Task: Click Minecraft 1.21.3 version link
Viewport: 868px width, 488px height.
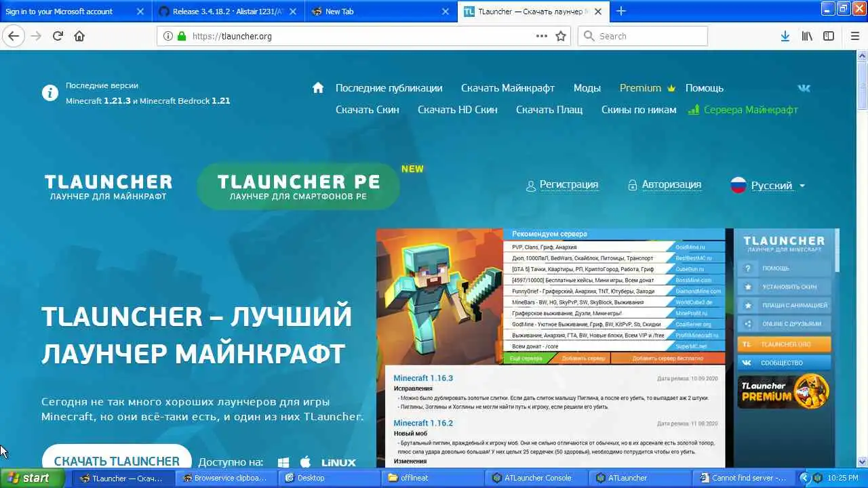Action: coord(98,100)
